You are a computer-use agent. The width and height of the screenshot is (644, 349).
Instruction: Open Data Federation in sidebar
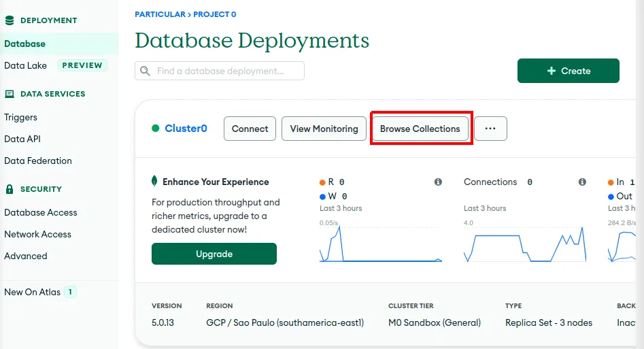click(x=38, y=161)
